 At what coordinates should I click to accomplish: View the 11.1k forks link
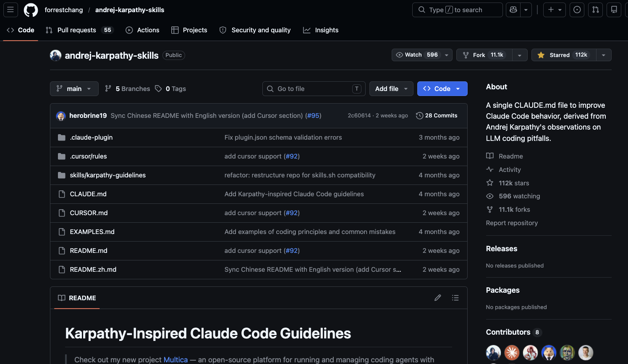pos(508,209)
